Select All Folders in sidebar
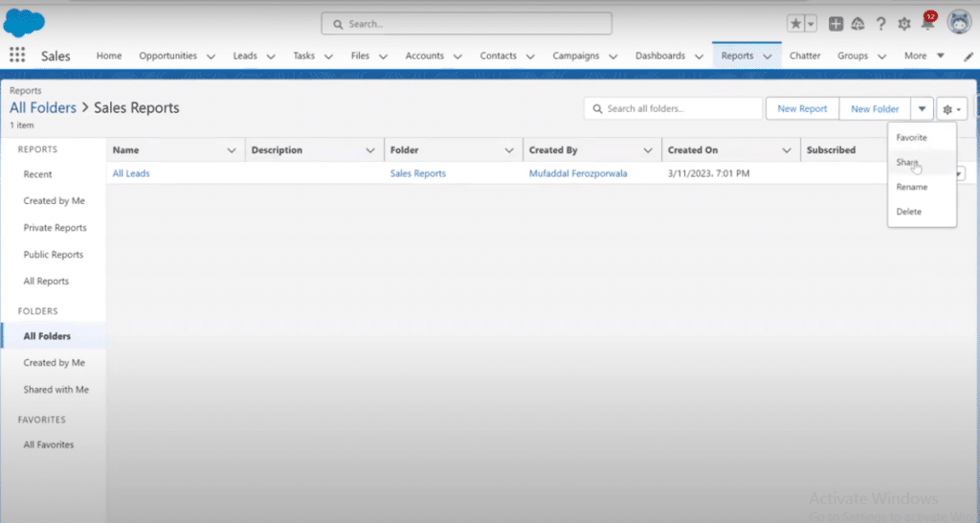The width and height of the screenshot is (980, 523). (54, 336)
